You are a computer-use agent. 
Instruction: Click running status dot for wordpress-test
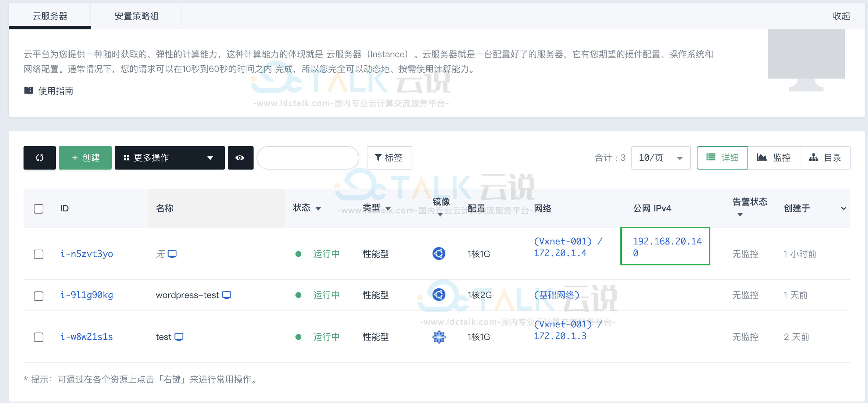pos(298,295)
